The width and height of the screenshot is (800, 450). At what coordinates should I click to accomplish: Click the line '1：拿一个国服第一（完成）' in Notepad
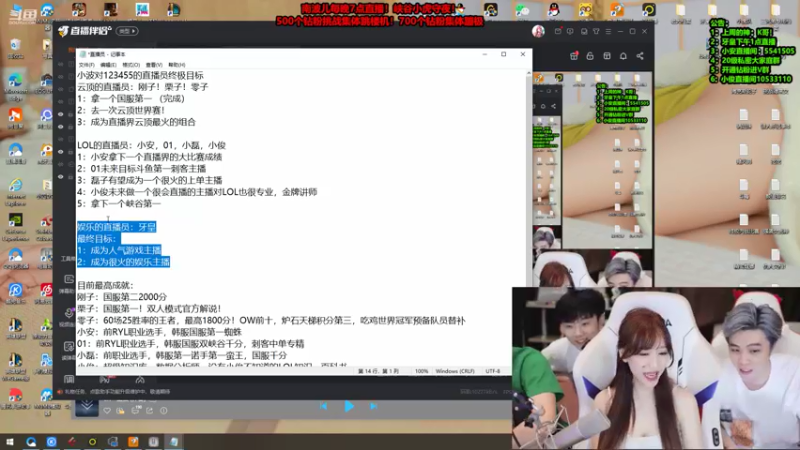click(x=131, y=98)
